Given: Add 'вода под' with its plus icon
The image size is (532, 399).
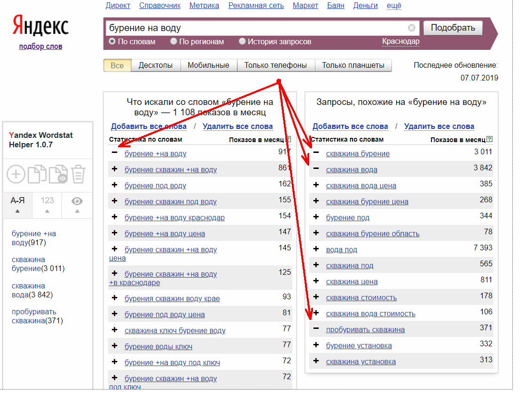Looking at the screenshot, I should click(316, 249).
